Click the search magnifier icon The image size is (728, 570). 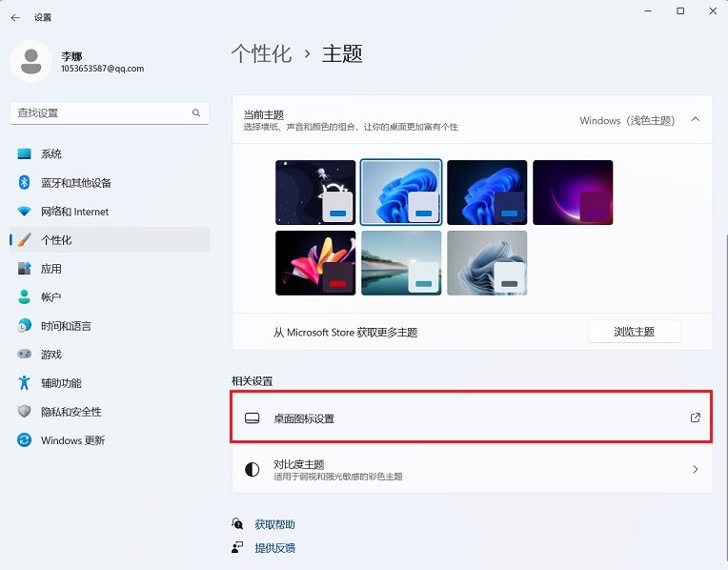tap(196, 112)
